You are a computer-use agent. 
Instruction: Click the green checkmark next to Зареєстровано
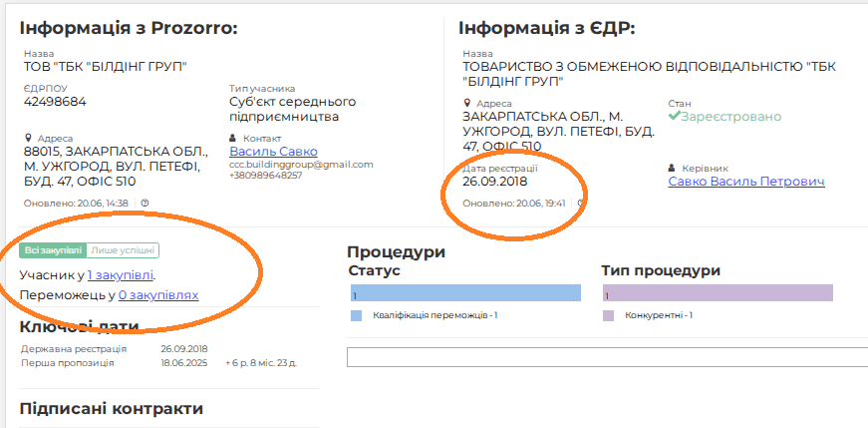(675, 117)
